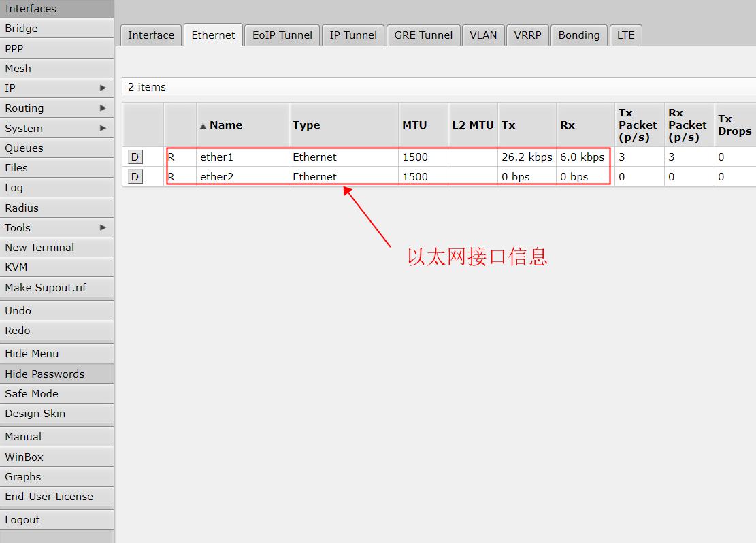This screenshot has width=756, height=543.
Task: Sort by the MTU column header
Action: 414,125
